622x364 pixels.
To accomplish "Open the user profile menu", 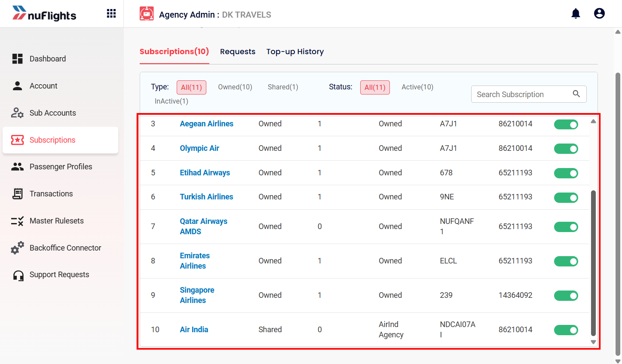I will pos(599,14).
